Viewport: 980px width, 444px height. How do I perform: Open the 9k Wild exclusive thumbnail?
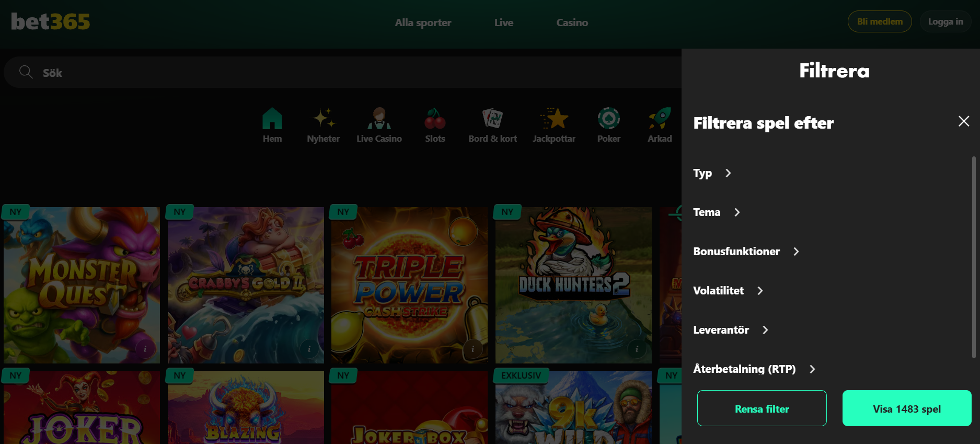pyautogui.click(x=573, y=407)
